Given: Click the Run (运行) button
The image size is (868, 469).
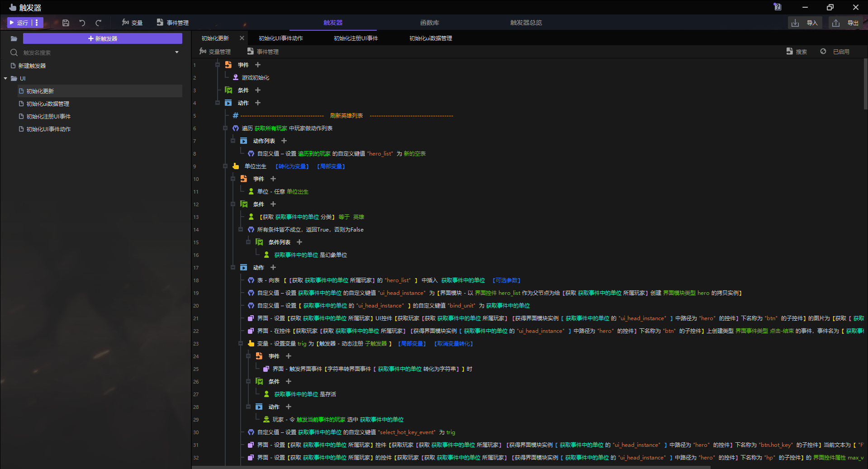Looking at the screenshot, I should [19, 23].
